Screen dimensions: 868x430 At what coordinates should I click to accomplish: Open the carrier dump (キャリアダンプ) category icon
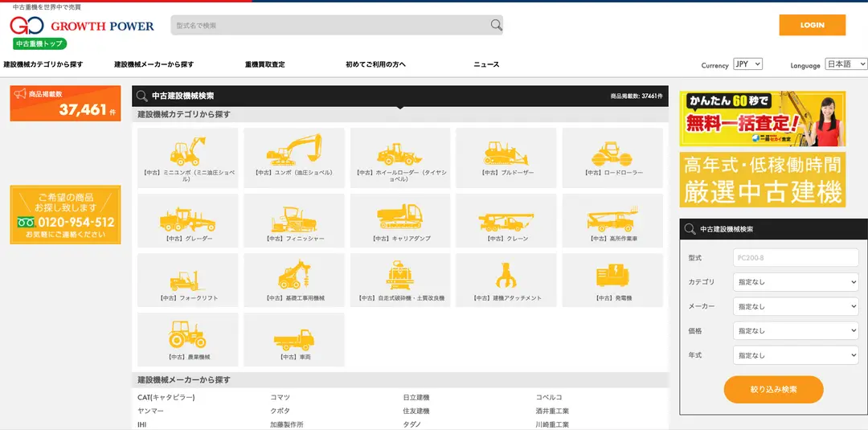[x=399, y=216]
